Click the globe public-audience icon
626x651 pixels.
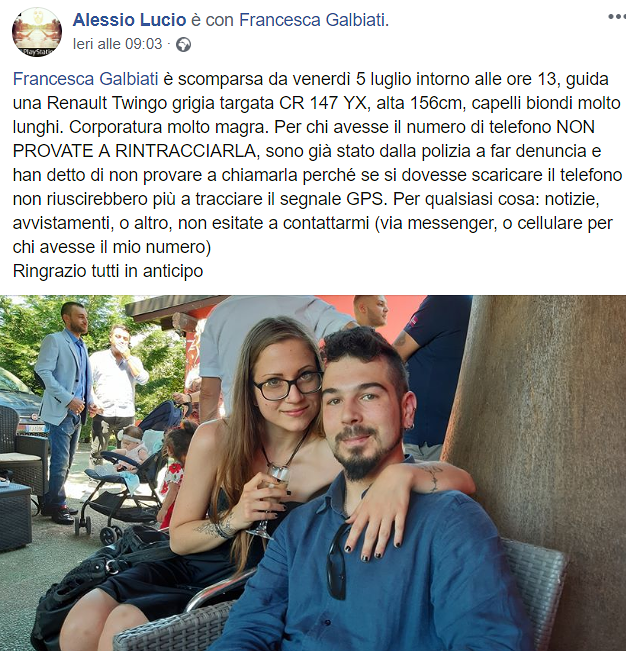183,44
